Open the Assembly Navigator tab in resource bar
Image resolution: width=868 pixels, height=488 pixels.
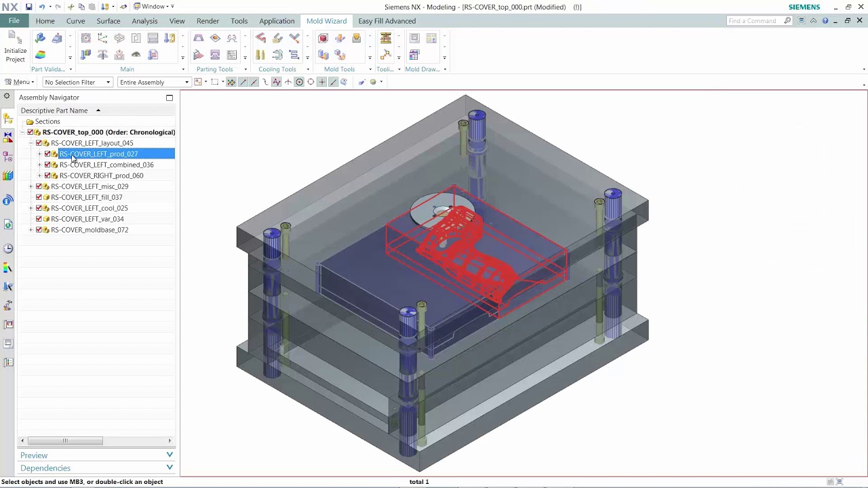coord(8,119)
